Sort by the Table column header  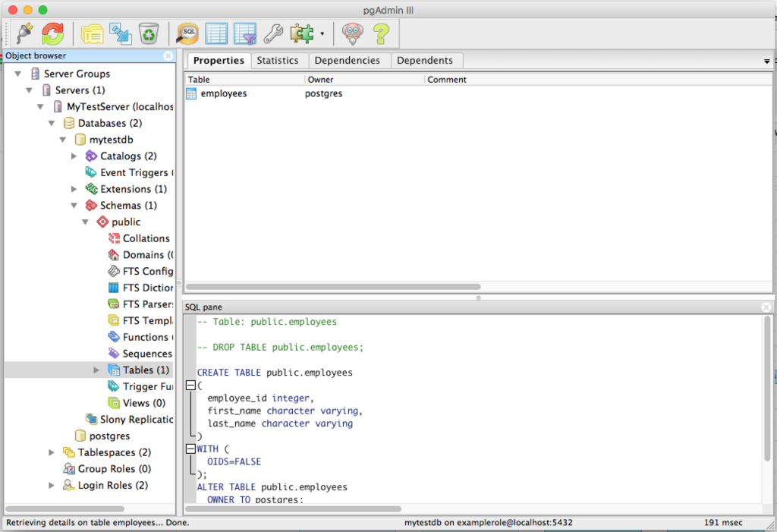pyautogui.click(x=244, y=80)
